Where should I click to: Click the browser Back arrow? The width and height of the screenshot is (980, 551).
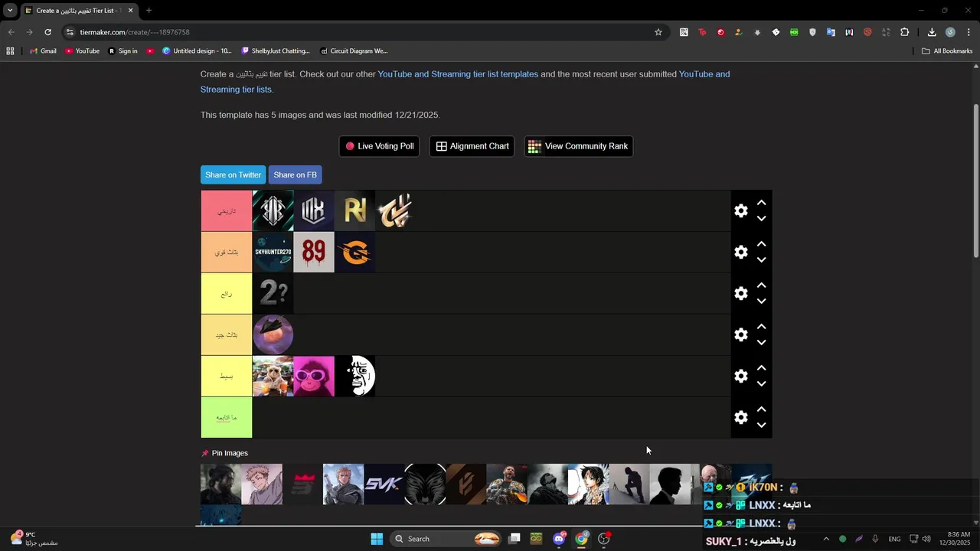coord(11,32)
